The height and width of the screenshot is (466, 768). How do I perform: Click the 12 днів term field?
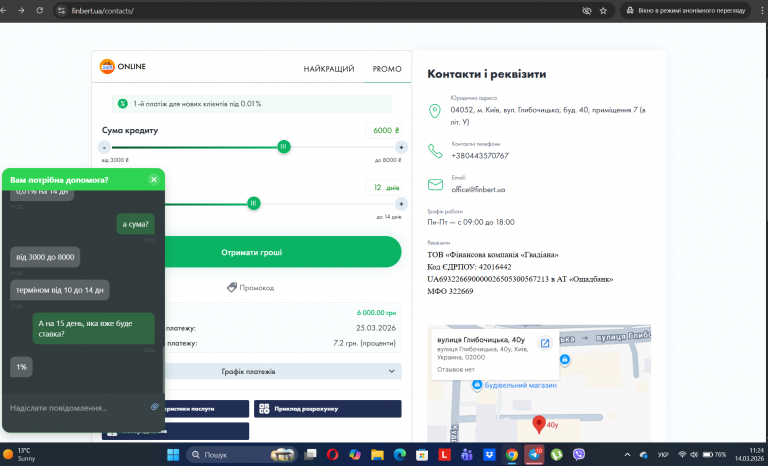(x=384, y=187)
